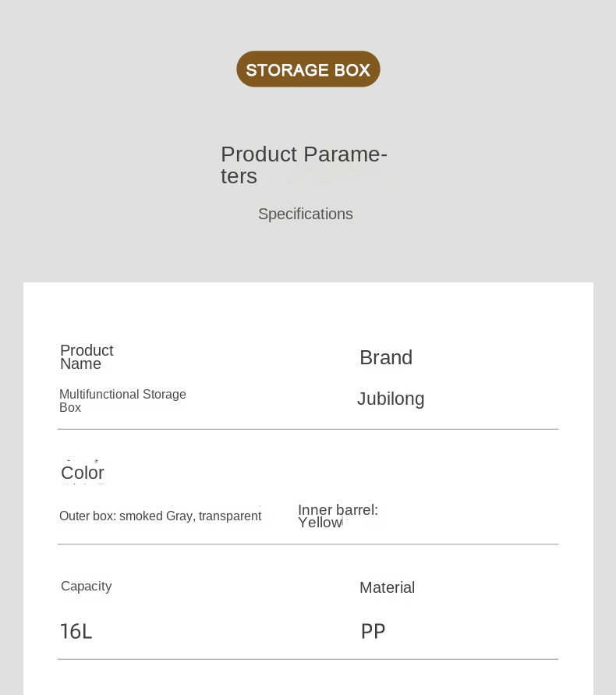Click the Material label

[387, 587]
